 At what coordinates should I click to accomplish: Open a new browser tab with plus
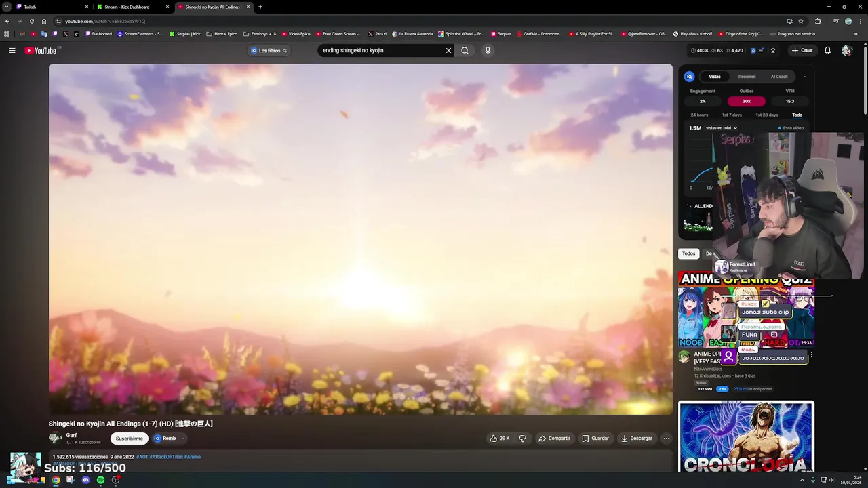point(260,7)
